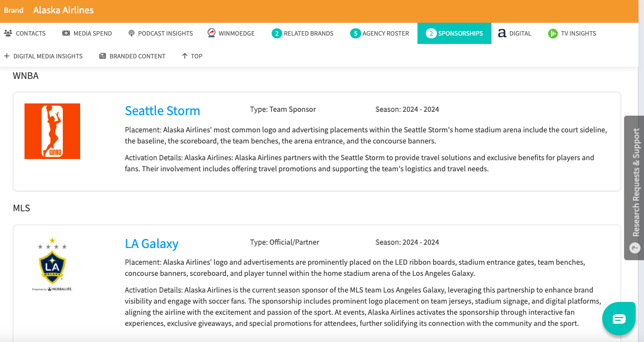Open Research Requests & Support side panel

pyautogui.click(x=634, y=187)
